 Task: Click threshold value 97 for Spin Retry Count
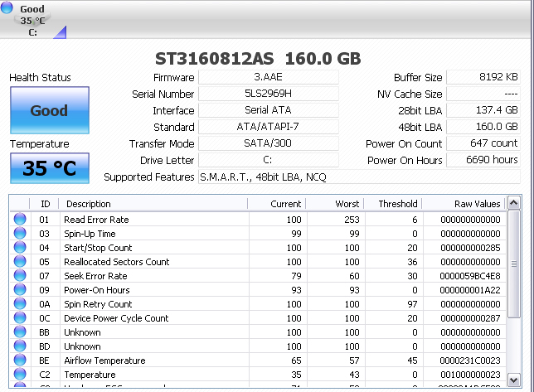[x=412, y=304]
